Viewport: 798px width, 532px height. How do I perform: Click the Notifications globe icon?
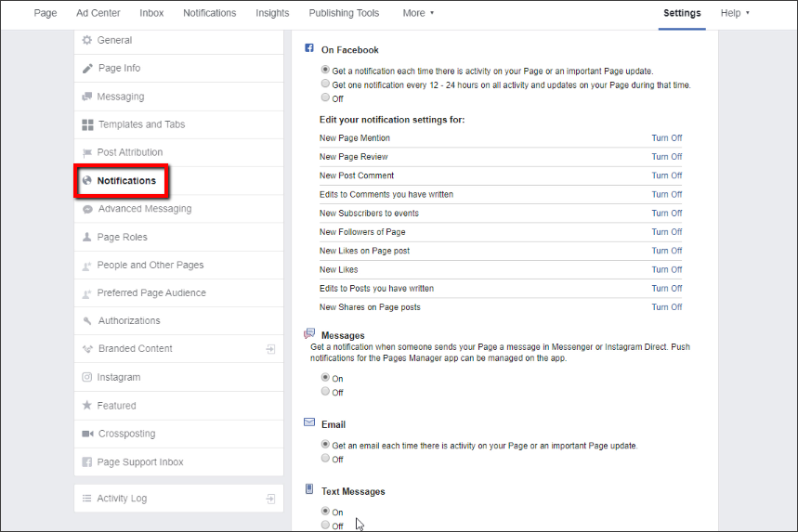pyautogui.click(x=87, y=180)
